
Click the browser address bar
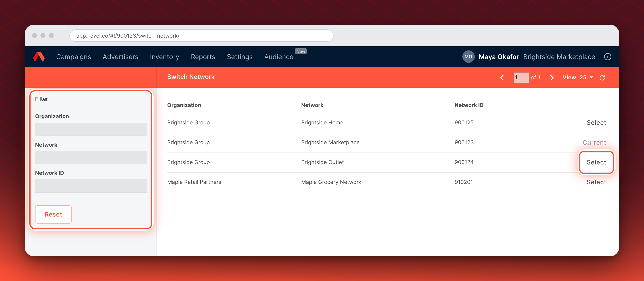201,36
